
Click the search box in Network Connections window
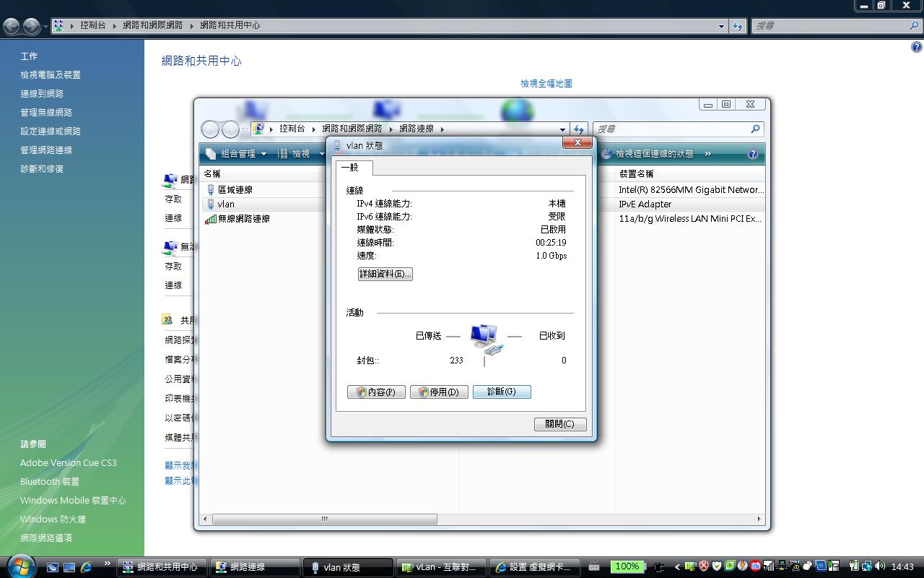point(671,129)
